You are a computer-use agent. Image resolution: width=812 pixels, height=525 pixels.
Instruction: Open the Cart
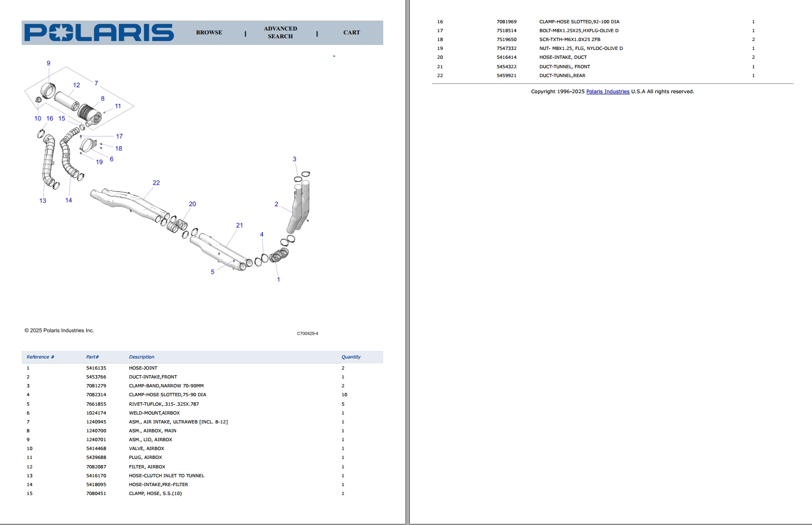351,33
